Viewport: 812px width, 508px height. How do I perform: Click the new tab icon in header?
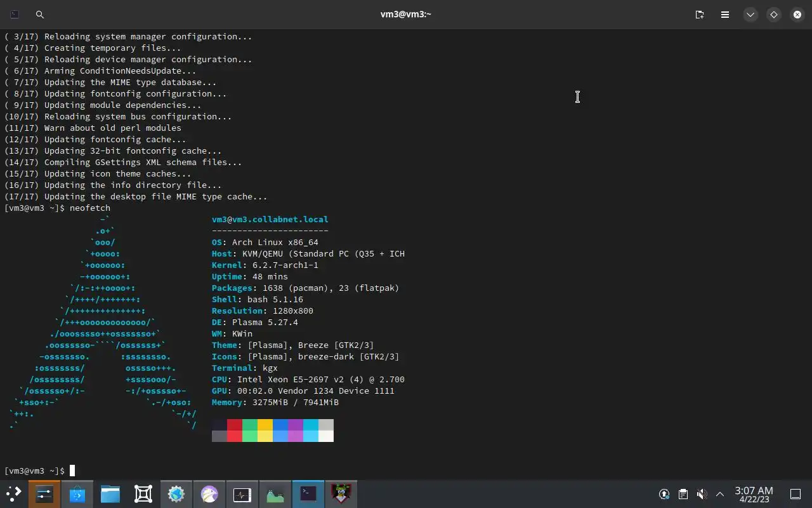pos(699,15)
